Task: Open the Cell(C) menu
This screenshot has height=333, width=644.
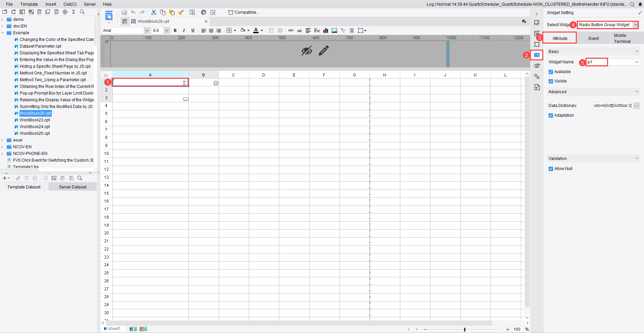Action: tap(70, 4)
